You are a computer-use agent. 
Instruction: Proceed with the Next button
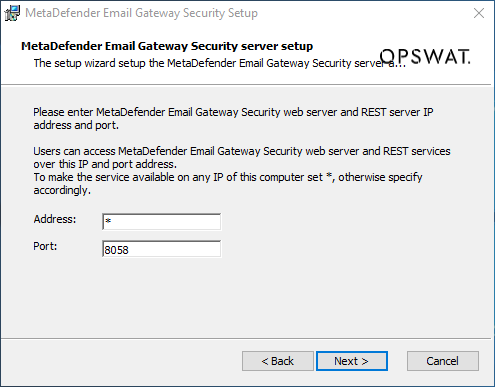[x=352, y=361]
